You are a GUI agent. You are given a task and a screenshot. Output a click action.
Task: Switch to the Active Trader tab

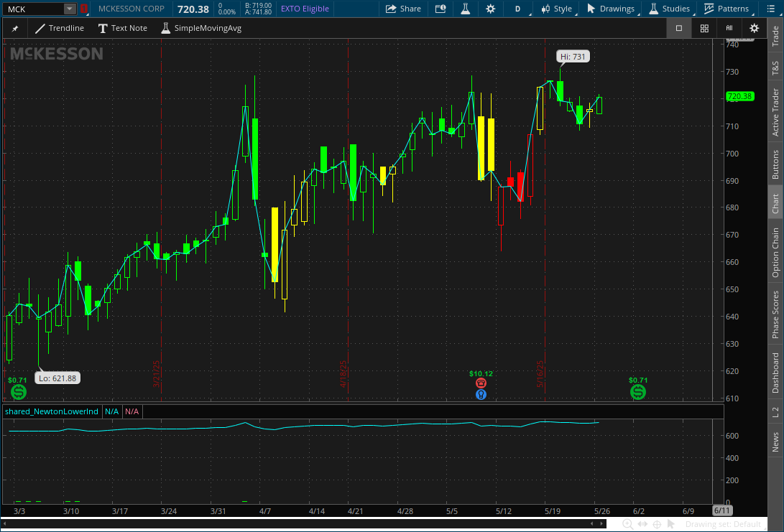click(775, 113)
